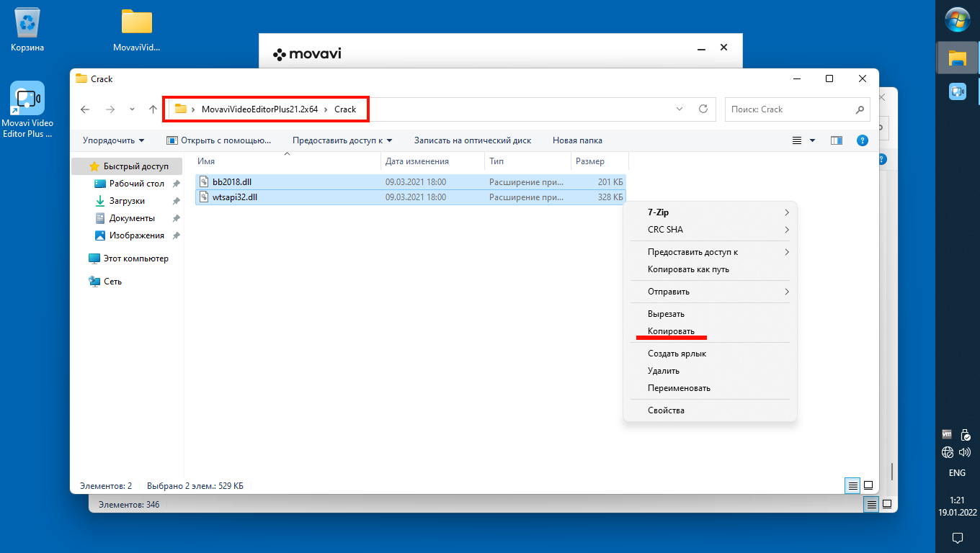Click Записать на оптический диск
This screenshot has width=980, height=553.
[472, 140]
